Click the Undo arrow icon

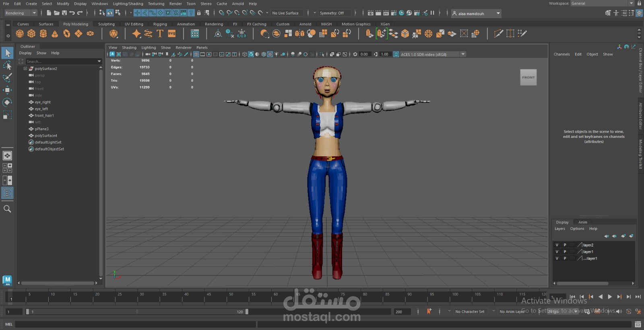[x=72, y=13]
